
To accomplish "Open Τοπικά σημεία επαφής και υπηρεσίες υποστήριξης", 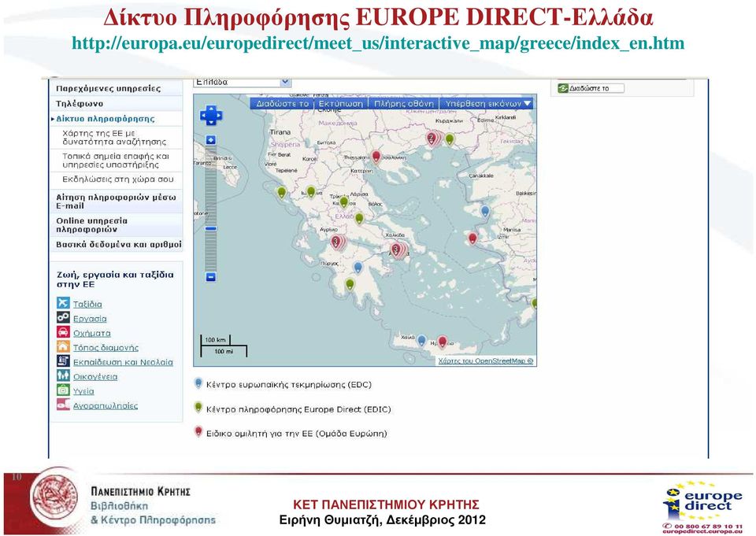I will point(117,161).
